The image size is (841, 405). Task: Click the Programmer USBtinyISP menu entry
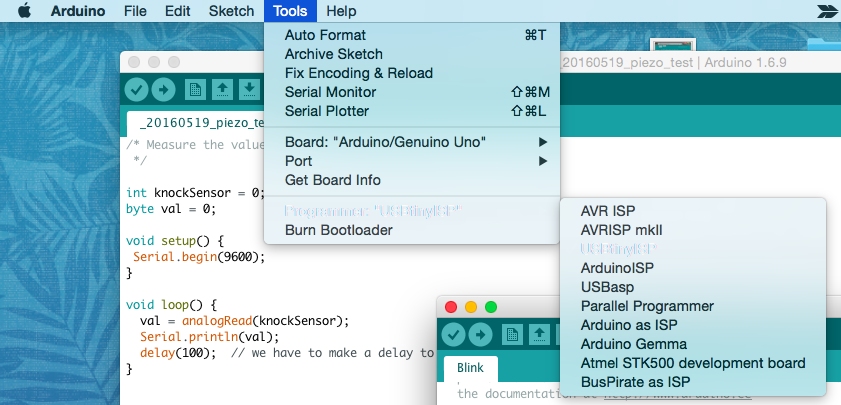pos(411,211)
